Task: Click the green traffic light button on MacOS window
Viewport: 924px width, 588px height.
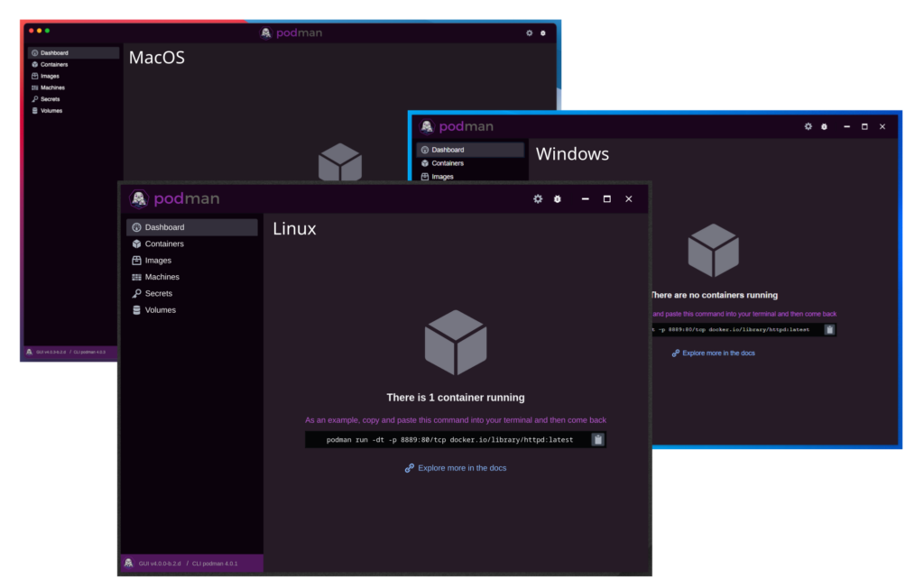Action: (x=47, y=32)
